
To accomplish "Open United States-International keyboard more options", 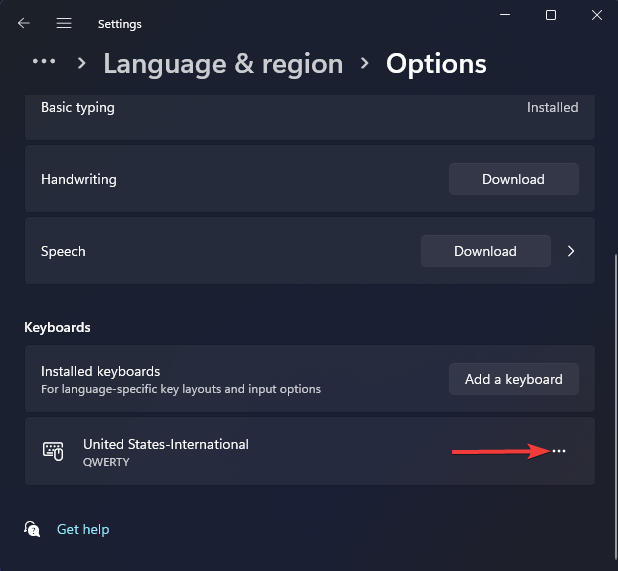I will (558, 451).
